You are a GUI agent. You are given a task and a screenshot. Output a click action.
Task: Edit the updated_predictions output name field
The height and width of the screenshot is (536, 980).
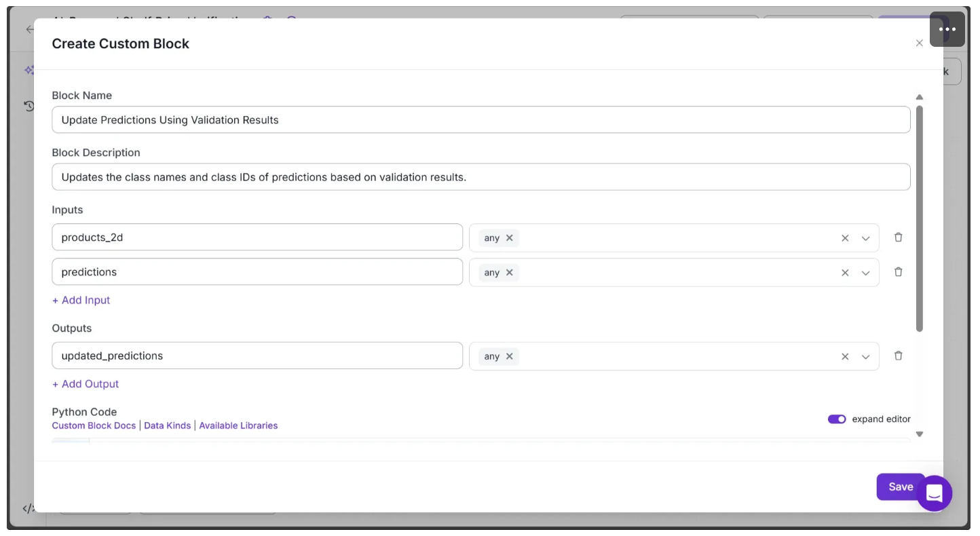point(257,356)
